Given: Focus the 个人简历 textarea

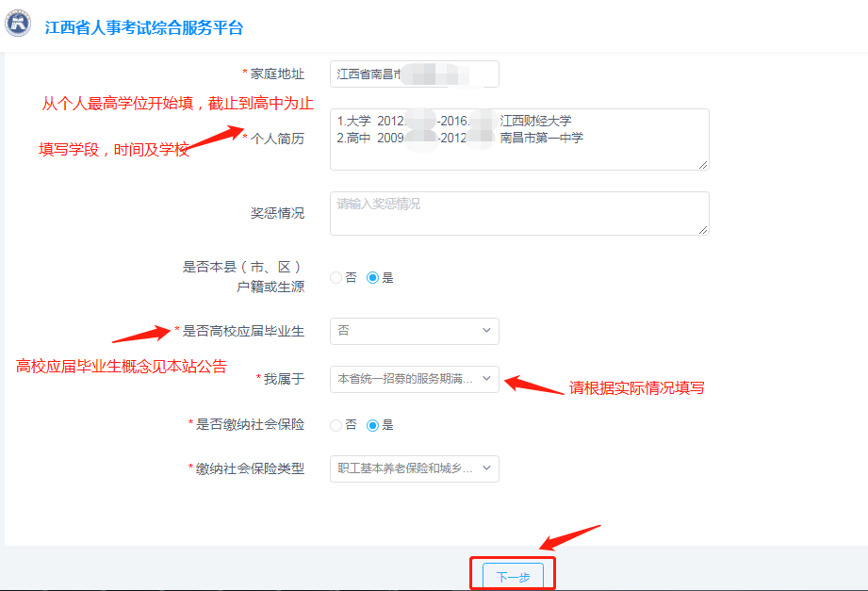Looking at the screenshot, I should click(519, 139).
